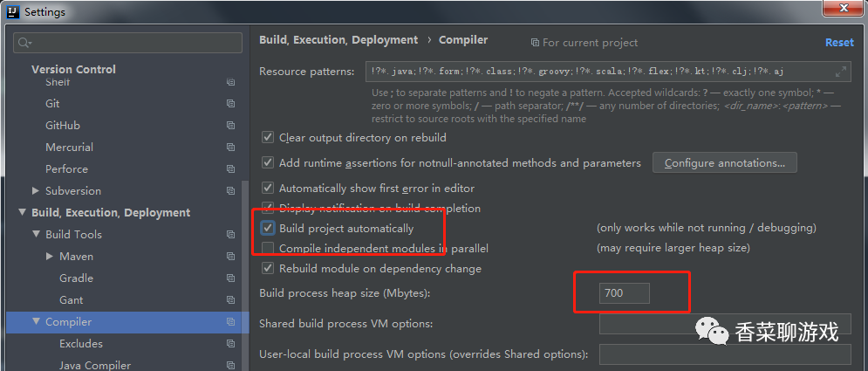Enable Compile independent modules in parallel
868x371 pixels.
[x=268, y=249]
